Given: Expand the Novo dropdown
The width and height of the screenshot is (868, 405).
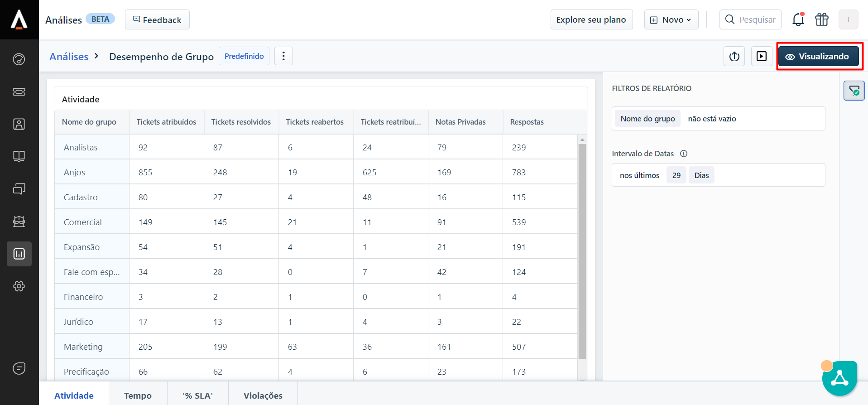Looking at the screenshot, I should coord(671,19).
